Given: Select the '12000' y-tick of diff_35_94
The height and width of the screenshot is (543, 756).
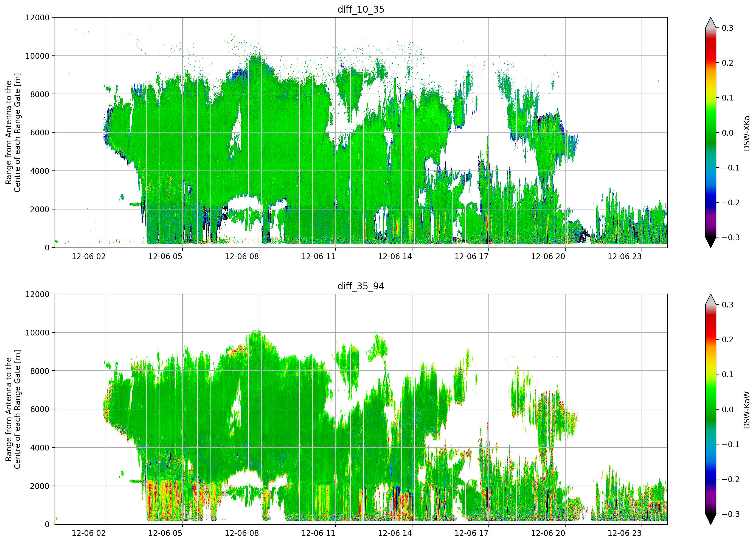Looking at the screenshot, I should click(x=37, y=295).
